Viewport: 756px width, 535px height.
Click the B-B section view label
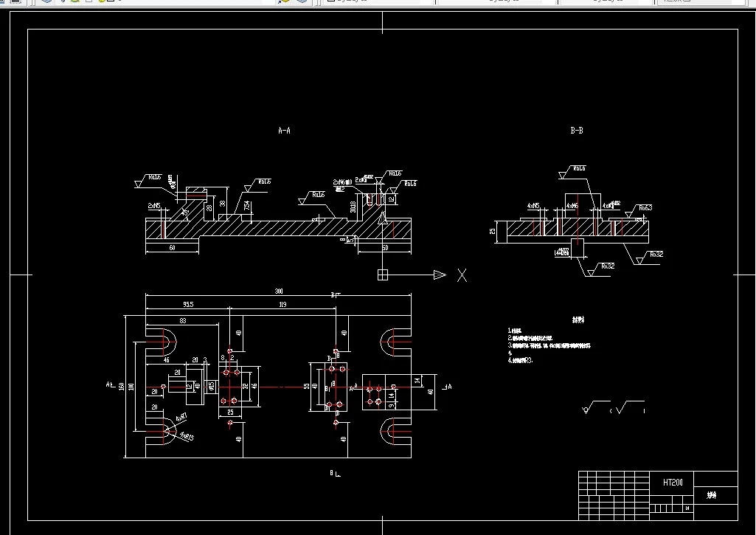pos(577,131)
